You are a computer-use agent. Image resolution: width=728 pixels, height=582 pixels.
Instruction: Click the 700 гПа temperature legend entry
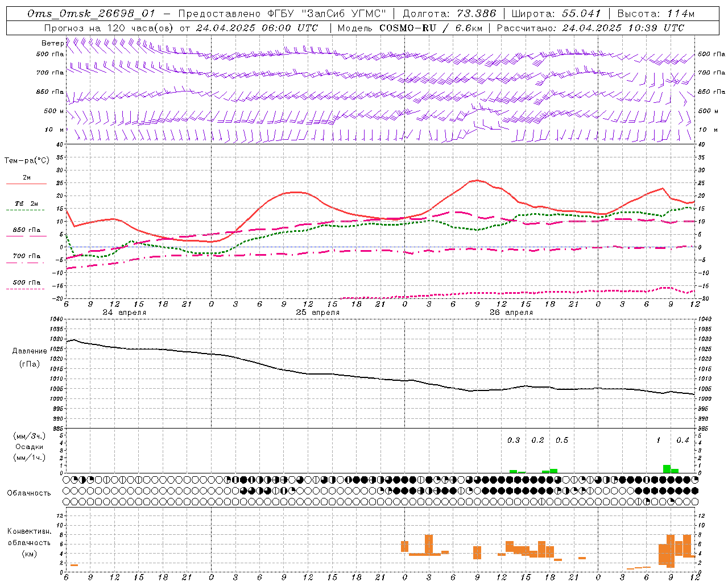click(27, 256)
